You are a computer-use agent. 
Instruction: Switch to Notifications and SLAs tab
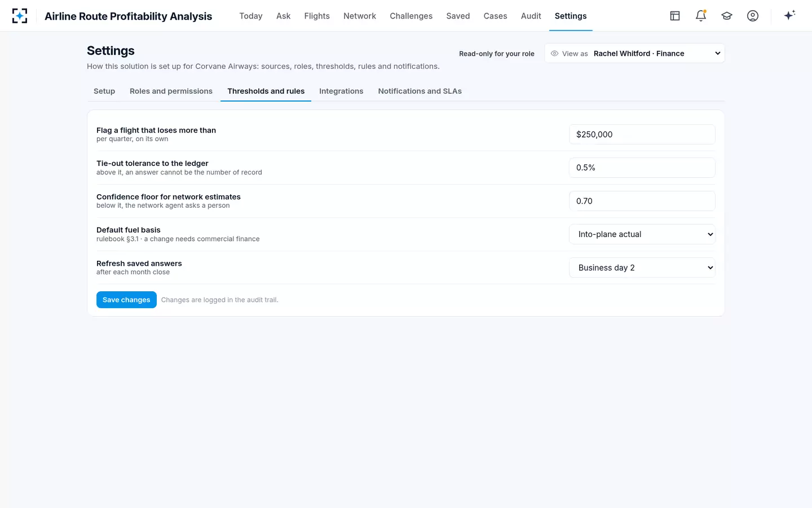tap(420, 91)
